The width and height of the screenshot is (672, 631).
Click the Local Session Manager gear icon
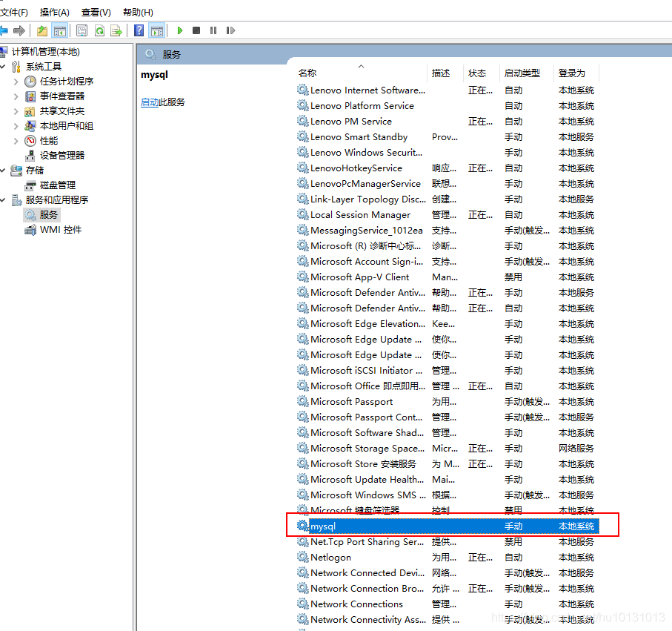pyautogui.click(x=302, y=214)
